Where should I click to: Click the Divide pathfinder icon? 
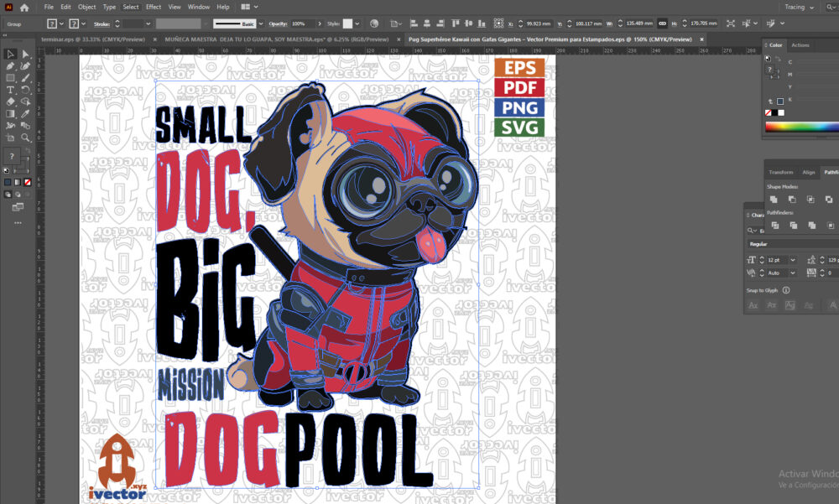774,226
